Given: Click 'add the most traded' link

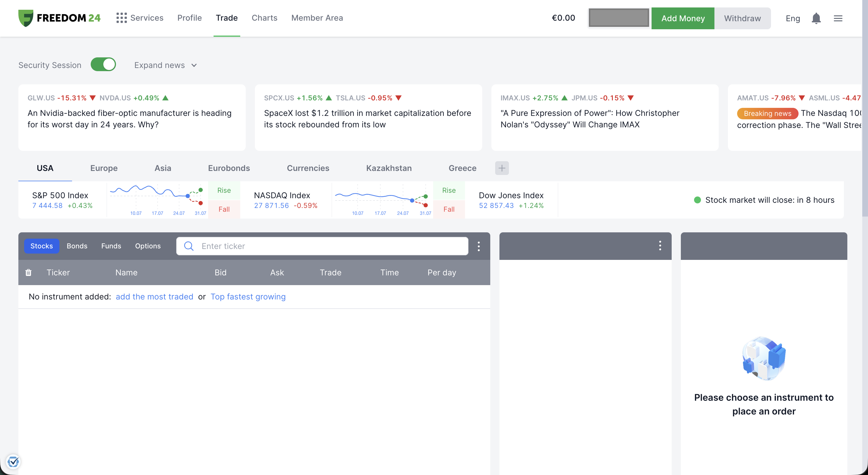Looking at the screenshot, I should (x=154, y=297).
